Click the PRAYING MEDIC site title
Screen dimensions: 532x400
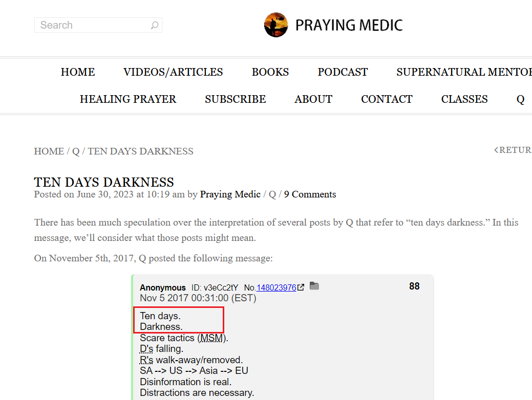349,25
